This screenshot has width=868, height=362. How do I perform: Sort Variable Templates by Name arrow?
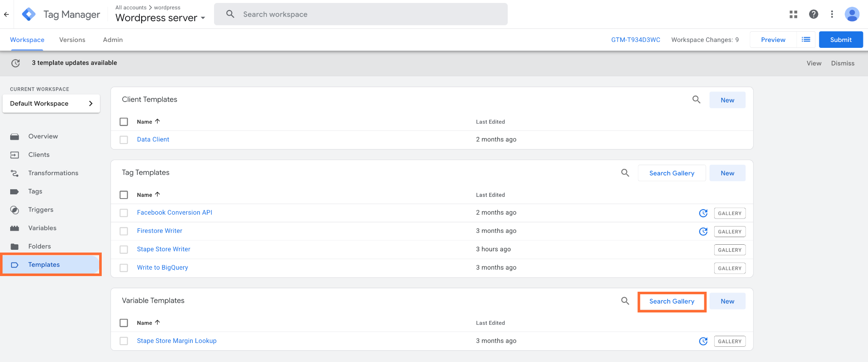(x=158, y=323)
